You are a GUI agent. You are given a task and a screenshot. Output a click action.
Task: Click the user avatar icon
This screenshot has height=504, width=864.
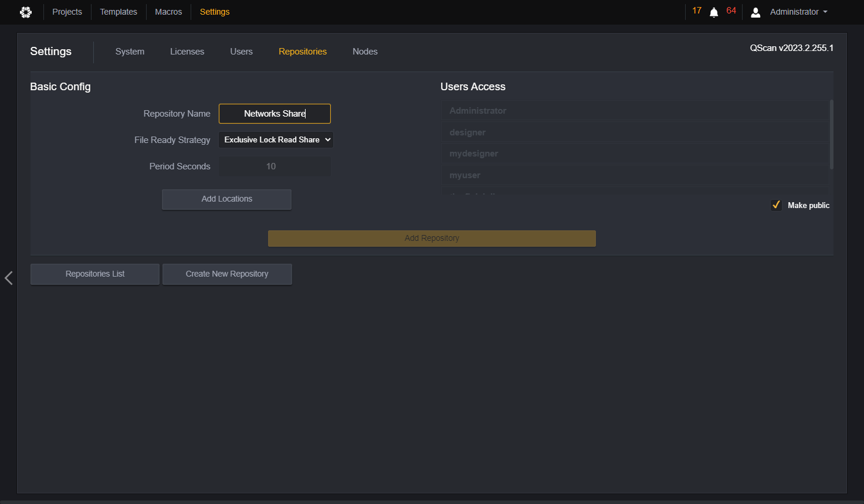click(755, 12)
